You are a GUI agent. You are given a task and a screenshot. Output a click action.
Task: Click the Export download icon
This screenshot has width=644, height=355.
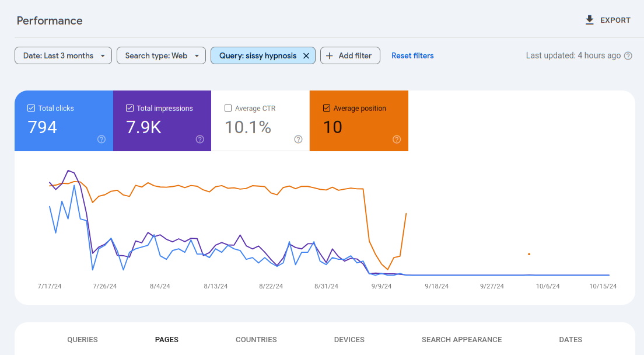589,20
